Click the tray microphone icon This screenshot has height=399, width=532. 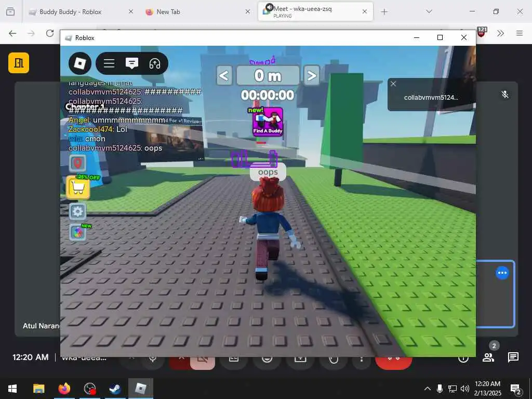tap(440, 389)
